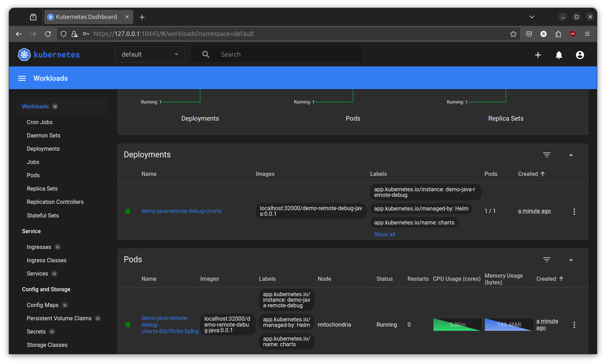The height and width of the screenshot is (364, 606).
Task: Click the mitochondria node cell
Action: point(334,324)
